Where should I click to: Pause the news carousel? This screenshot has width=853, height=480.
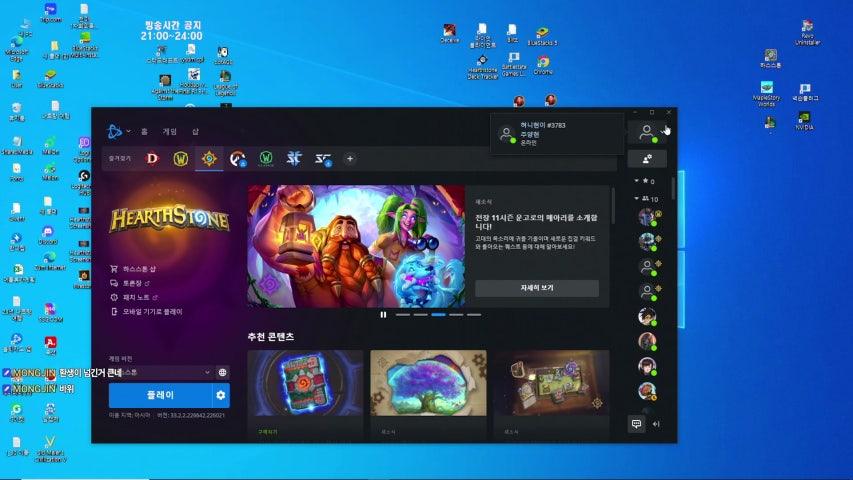tap(384, 315)
